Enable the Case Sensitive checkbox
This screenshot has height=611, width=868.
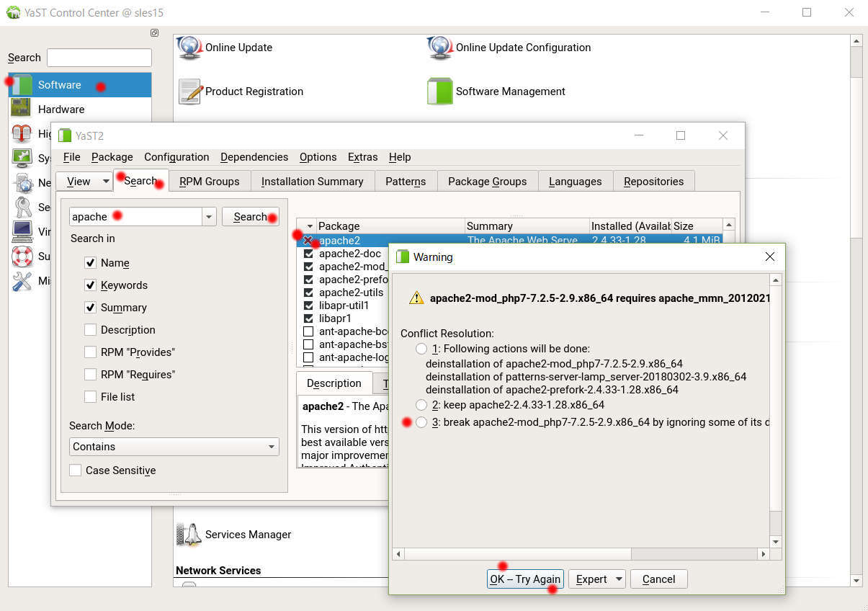[x=75, y=470]
